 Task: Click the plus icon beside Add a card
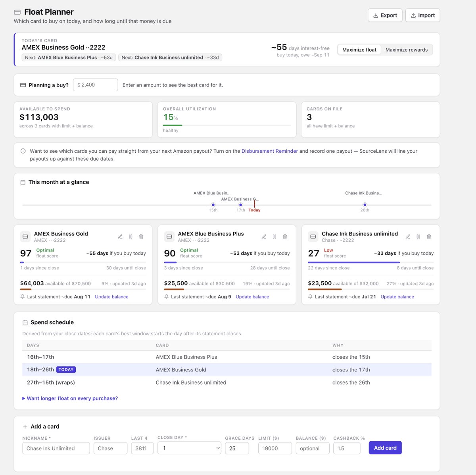point(25,427)
